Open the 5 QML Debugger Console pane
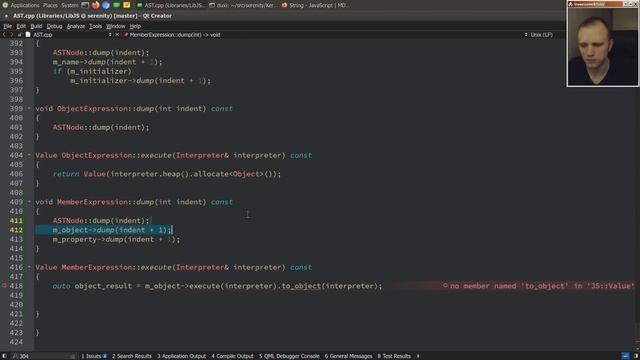The height and width of the screenshot is (360, 640). click(289, 356)
